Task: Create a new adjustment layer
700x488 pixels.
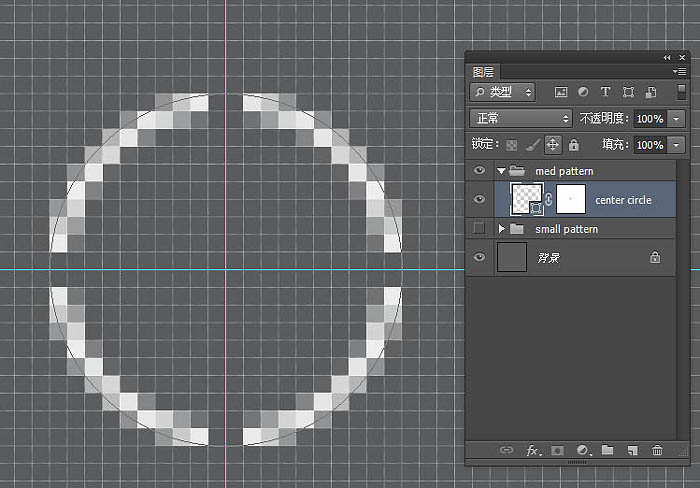Action: [583, 451]
